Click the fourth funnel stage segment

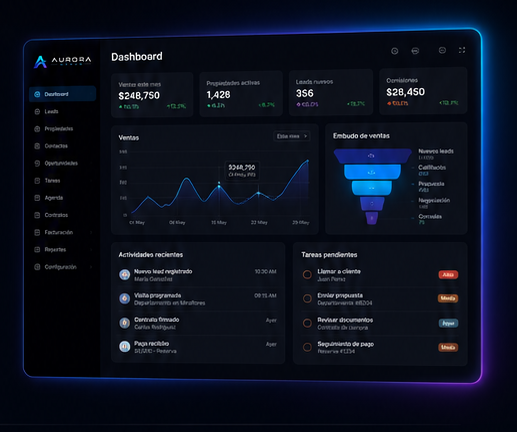coord(372,203)
